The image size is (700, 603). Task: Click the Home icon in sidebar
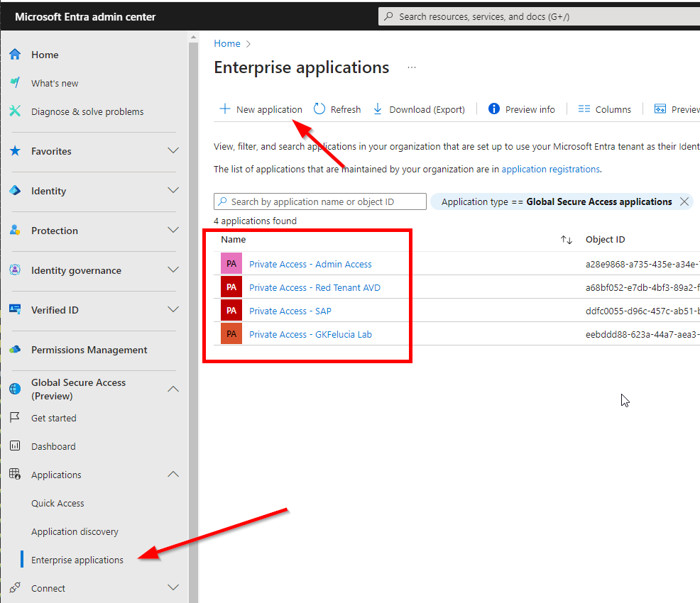pos(15,55)
